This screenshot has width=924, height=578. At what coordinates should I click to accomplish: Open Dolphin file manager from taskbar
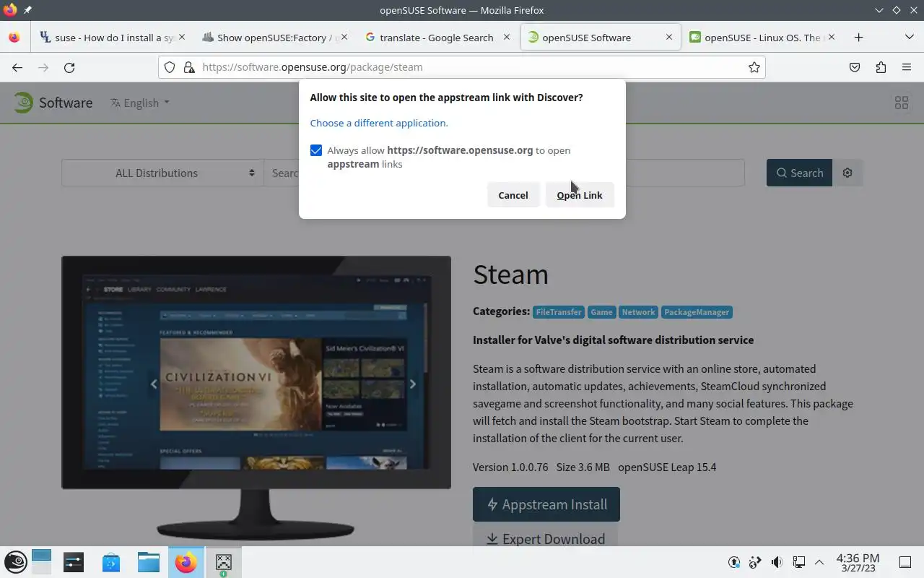pyautogui.click(x=149, y=562)
